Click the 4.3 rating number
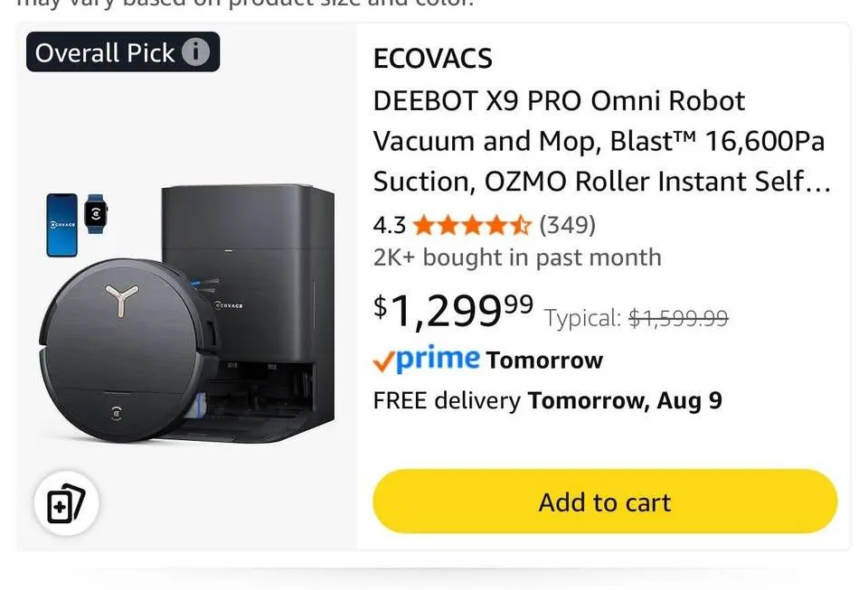 click(x=390, y=224)
